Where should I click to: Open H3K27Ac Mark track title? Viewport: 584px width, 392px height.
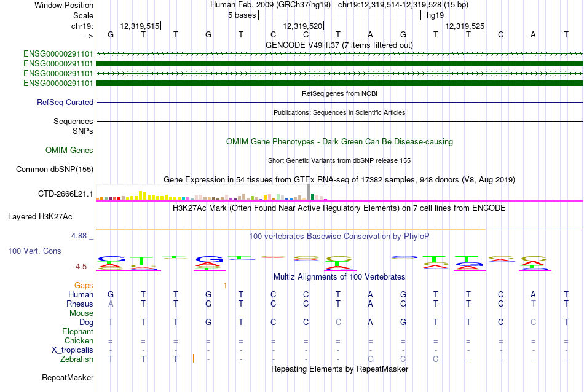339,208
